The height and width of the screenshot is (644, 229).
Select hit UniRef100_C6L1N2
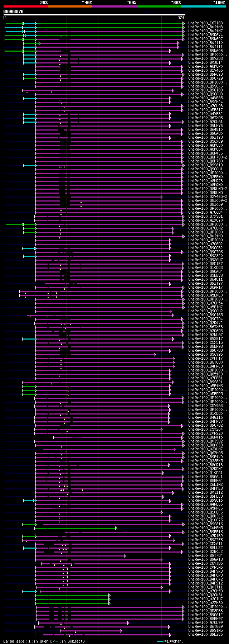(x=205, y=485)
